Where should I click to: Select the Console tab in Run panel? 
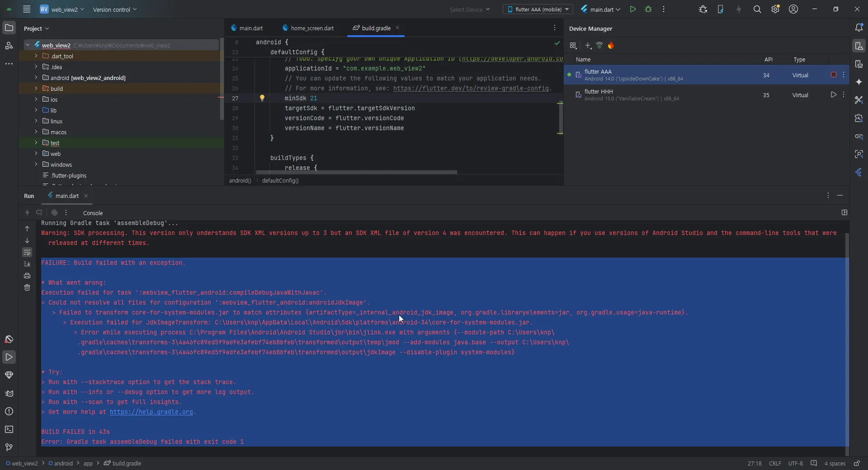93,213
